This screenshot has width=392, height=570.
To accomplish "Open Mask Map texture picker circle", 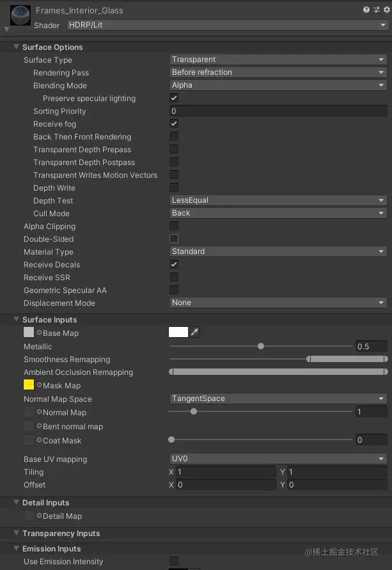I will [x=39, y=384].
